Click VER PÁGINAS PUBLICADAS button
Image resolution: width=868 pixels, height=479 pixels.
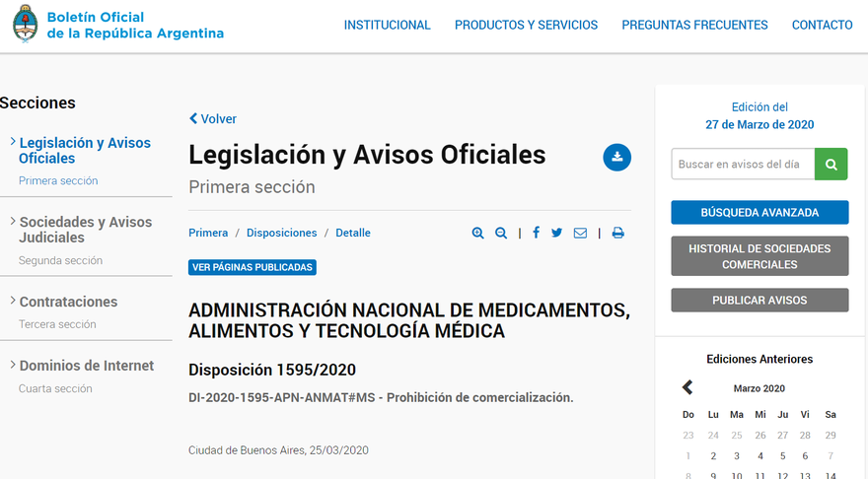(x=253, y=267)
